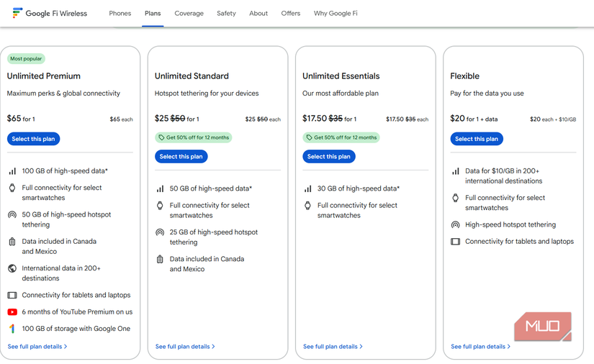Click '100 GB of storage with Google One'

click(x=76, y=329)
